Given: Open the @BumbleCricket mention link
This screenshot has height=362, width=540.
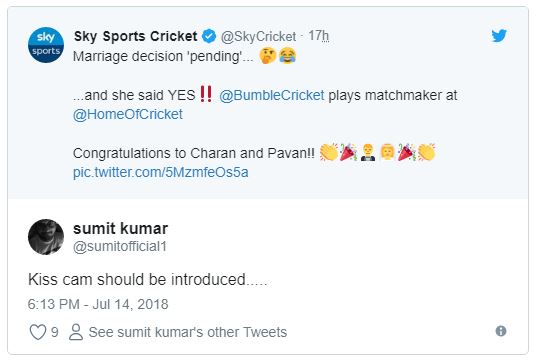Looking at the screenshot, I should click(272, 95).
